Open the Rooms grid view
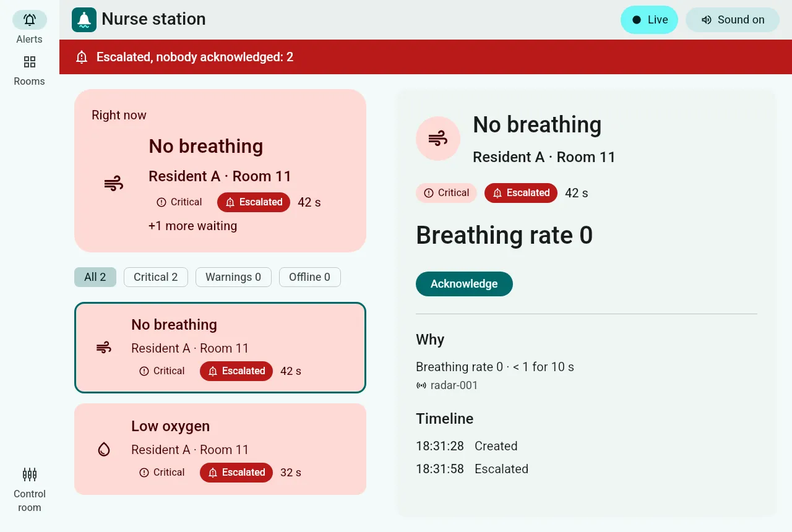Viewport: 792px width, 532px height. [30, 70]
